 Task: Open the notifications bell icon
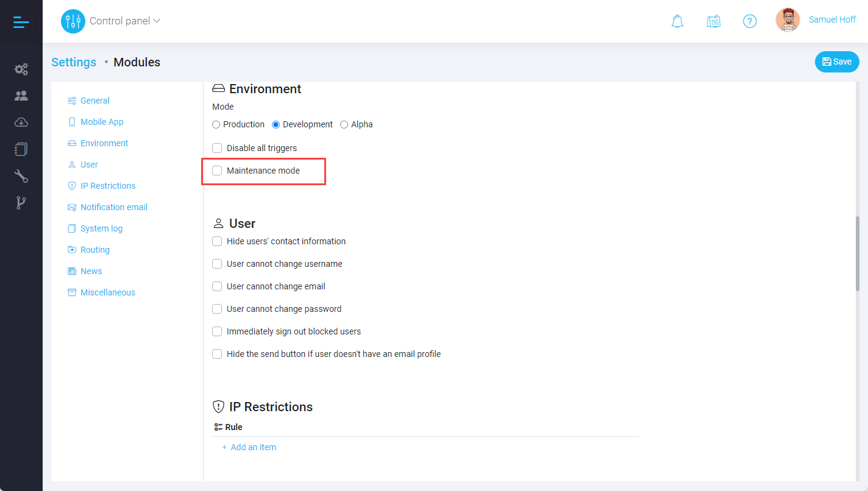pyautogui.click(x=677, y=21)
